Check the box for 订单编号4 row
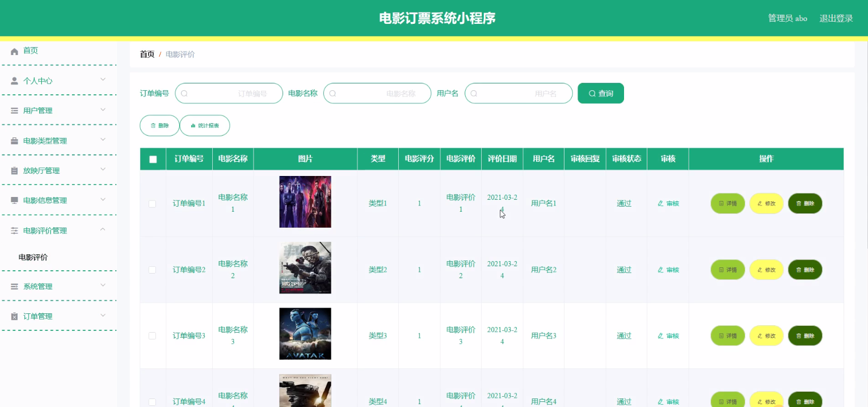The width and height of the screenshot is (868, 407). tap(152, 402)
